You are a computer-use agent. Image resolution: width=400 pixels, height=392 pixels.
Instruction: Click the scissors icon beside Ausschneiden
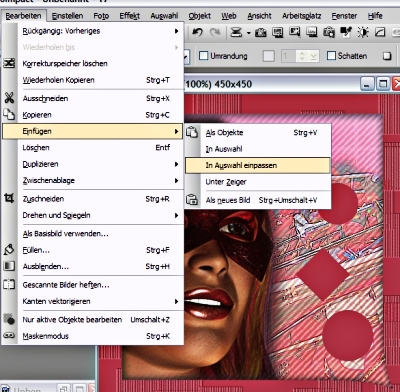click(9, 98)
